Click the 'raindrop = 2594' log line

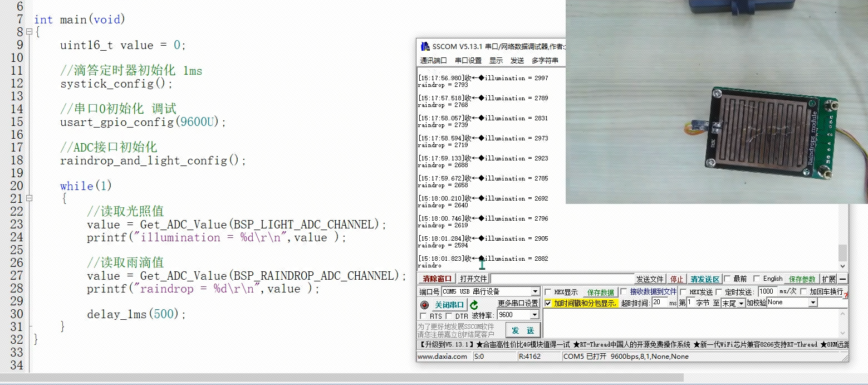point(443,245)
